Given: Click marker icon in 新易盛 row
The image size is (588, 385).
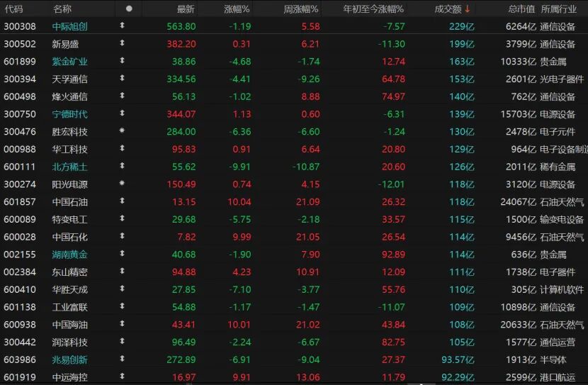Looking at the screenshot, I should (x=122, y=43).
